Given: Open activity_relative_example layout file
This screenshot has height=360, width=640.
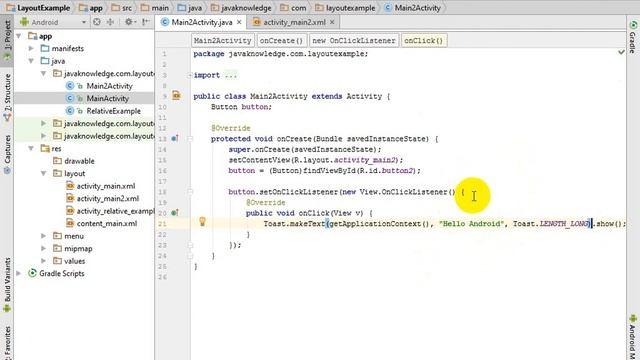Looking at the screenshot, I should tap(115, 211).
